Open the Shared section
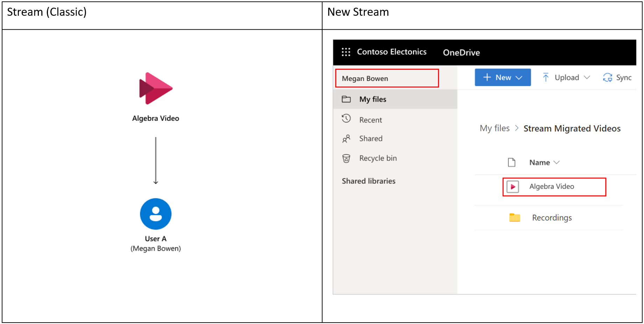 click(x=371, y=139)
